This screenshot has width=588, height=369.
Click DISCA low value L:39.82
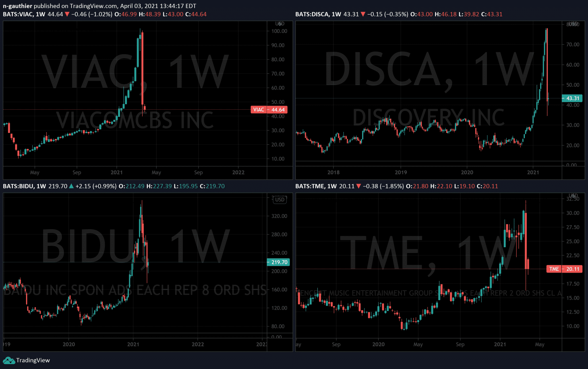[x=469, y=14]
